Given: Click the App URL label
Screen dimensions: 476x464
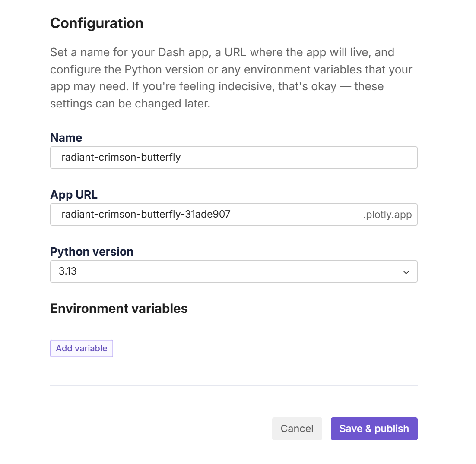Looking at the screenshot, I should 74,195.
